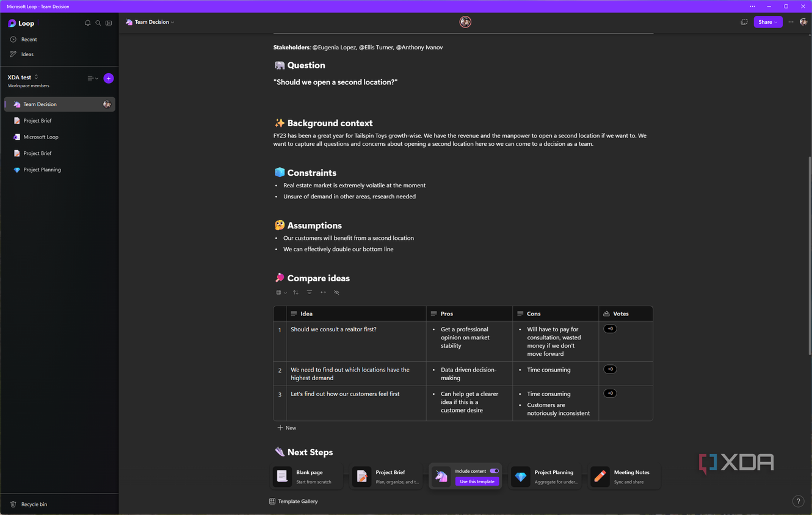Vote +0 on the customers feel row
Image resolution: width=812 pixels, height=515 pixels.
click(x=610, y=394)
